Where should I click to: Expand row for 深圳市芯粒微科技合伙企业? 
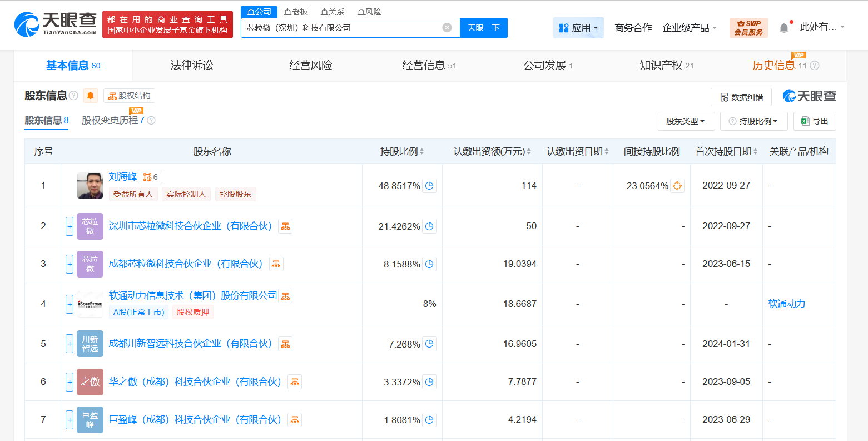[70, 226]
